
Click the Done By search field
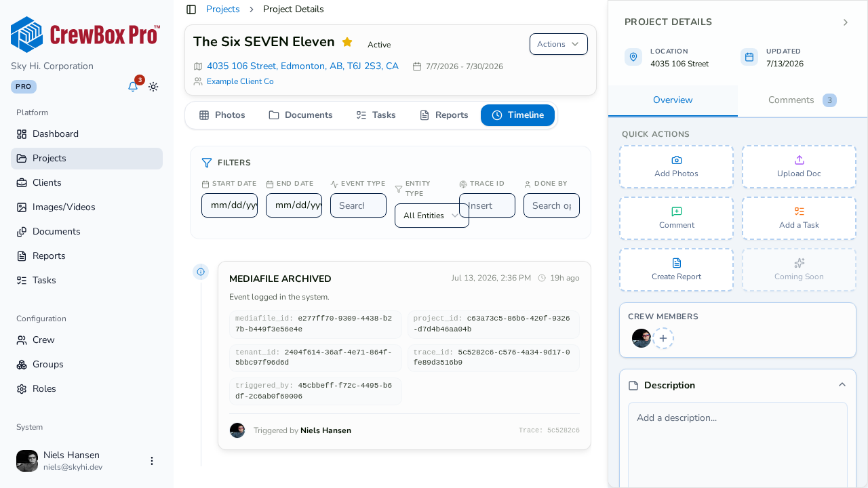[551, 205]
